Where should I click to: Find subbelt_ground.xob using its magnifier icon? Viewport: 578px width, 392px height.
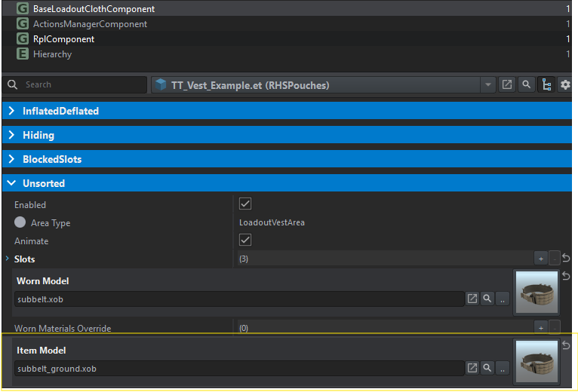click(487, 368)
